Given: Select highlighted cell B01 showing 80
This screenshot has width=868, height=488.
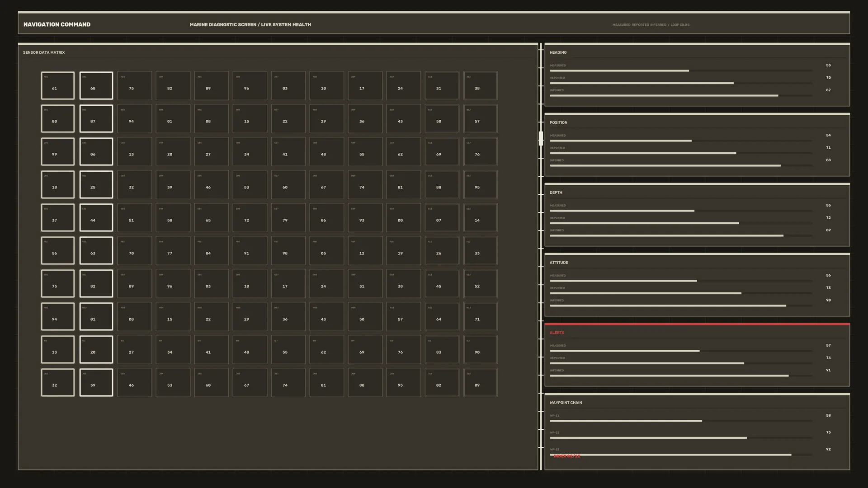Looking at the screenshot, I should pos(57,118).
